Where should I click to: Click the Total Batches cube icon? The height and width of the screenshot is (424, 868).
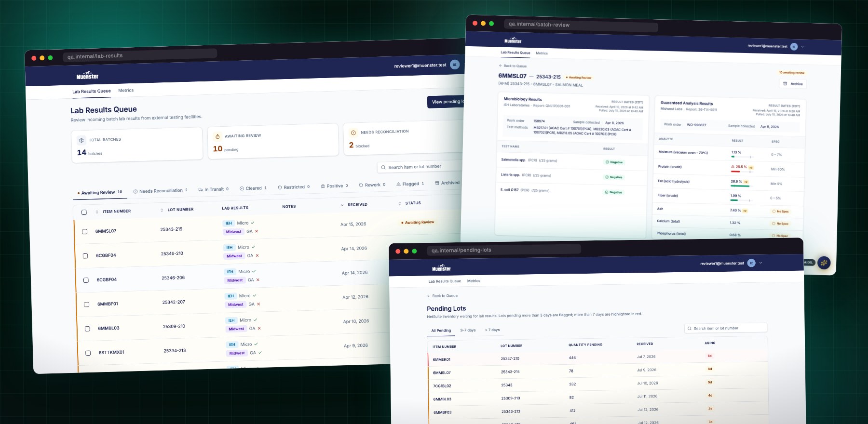click(x=81, y=140)
